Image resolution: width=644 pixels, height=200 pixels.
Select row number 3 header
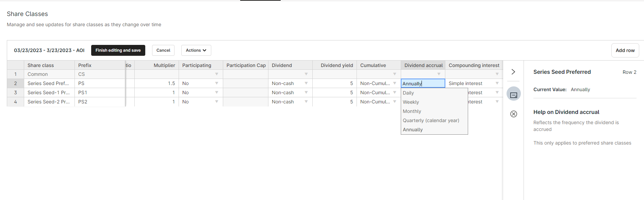click(15, 93)
